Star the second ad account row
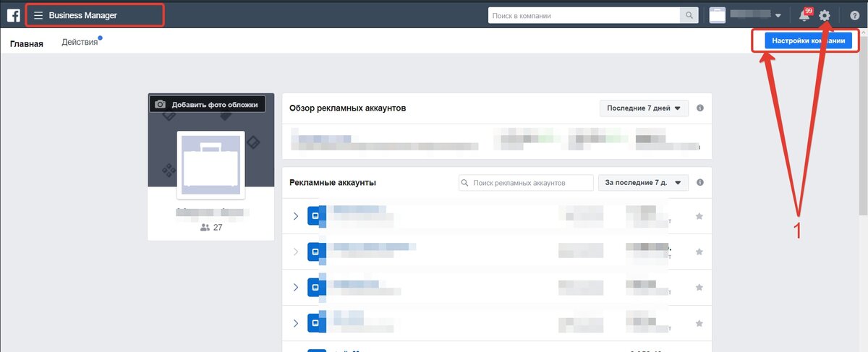 point(699,252)
